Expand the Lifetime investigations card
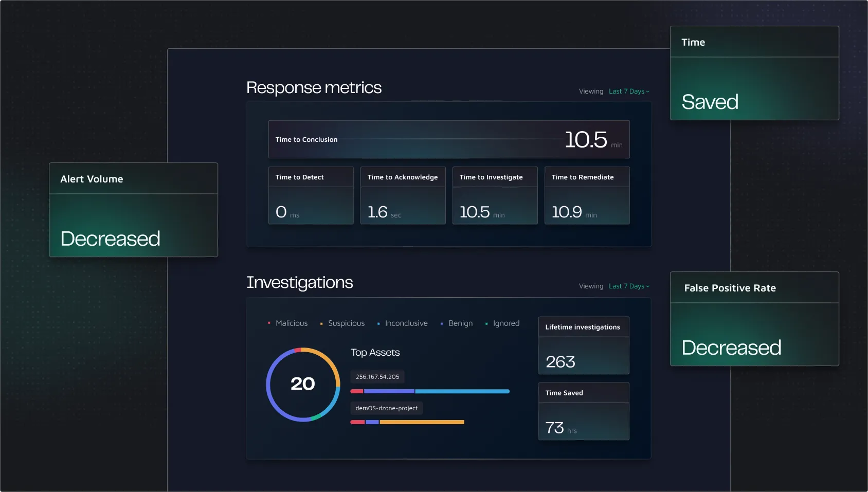The width and height of the screenshot is (868, 492). [584, 346]
